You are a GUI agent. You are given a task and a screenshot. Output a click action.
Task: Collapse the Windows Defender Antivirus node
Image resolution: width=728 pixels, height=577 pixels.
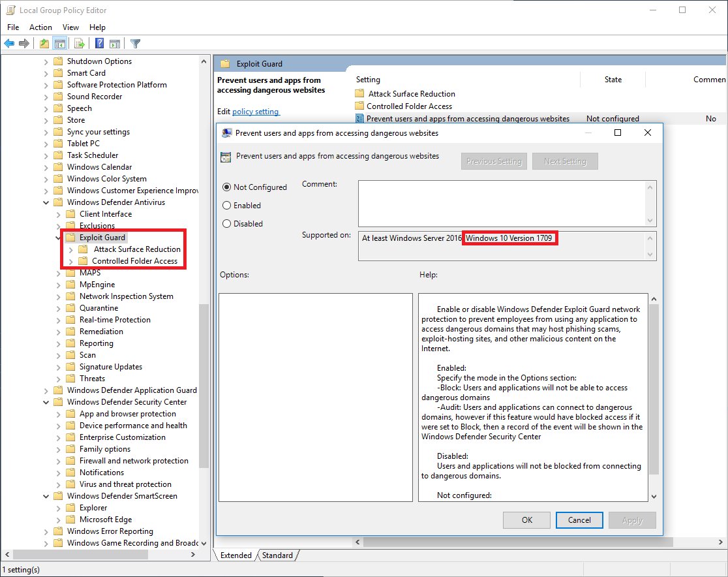[x=46, y=202]
